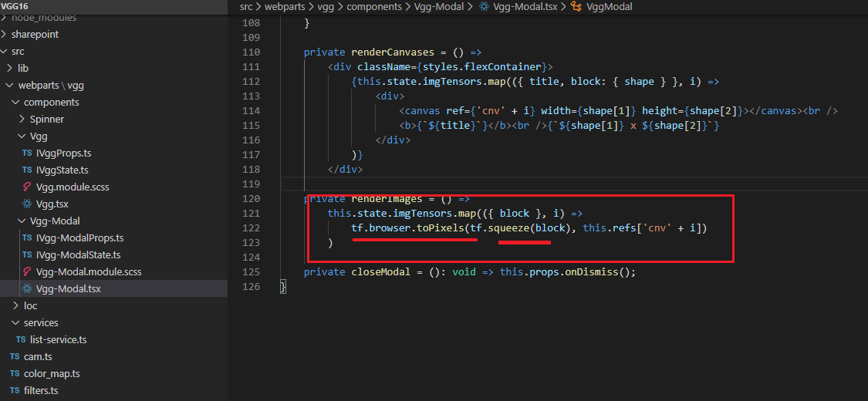Click imgTensors on line 121
This screenshot has width=868, height=401.
click(x=422, y=213)
